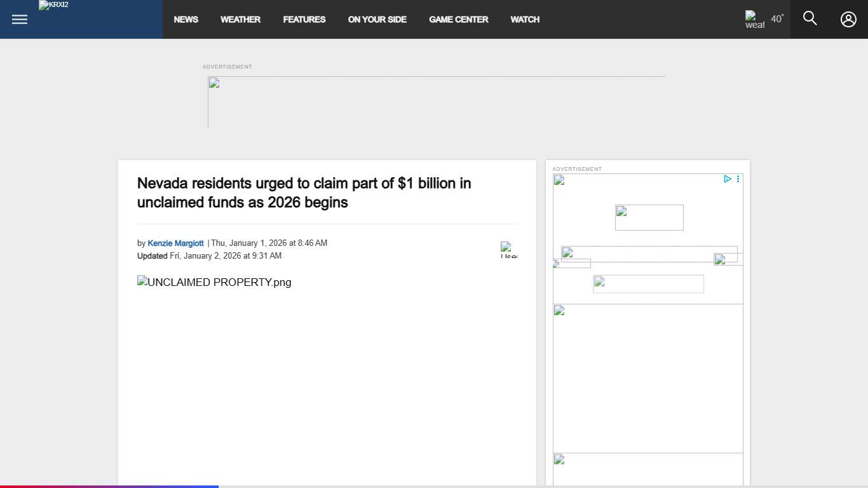Open the Weather navigation section
The width and height of the screenshot is (868, 488).
(x=240, y=20)
